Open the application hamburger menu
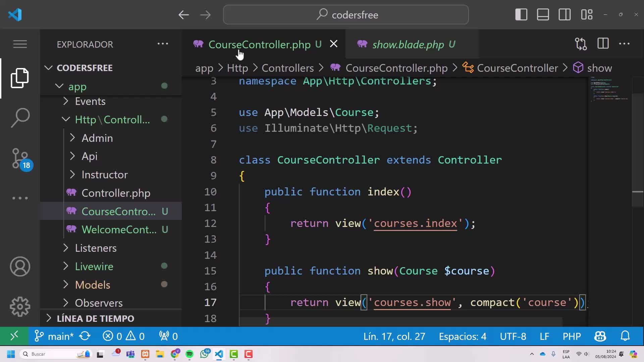The height and width of the screenshot is (362, 644). click(x=20, y=44)
